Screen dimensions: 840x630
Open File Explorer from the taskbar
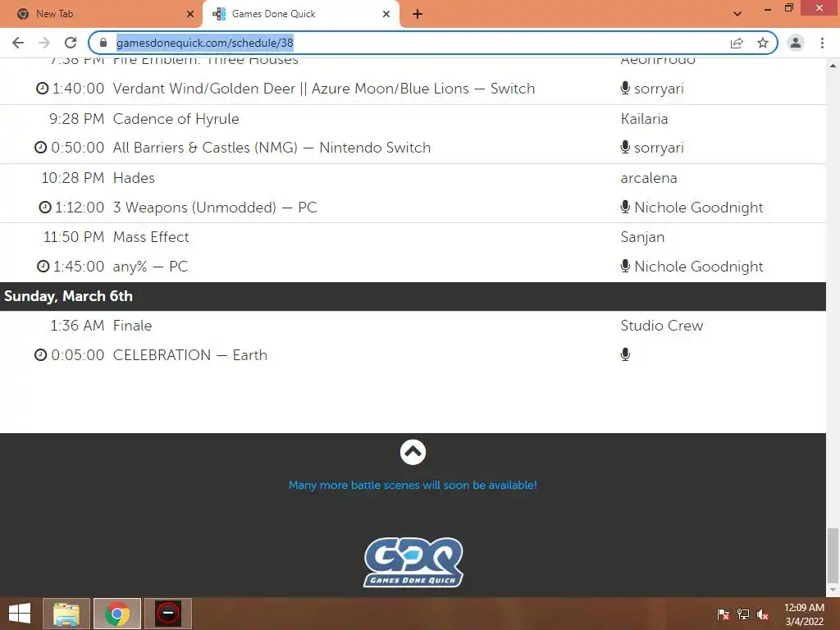click(66, 614)
